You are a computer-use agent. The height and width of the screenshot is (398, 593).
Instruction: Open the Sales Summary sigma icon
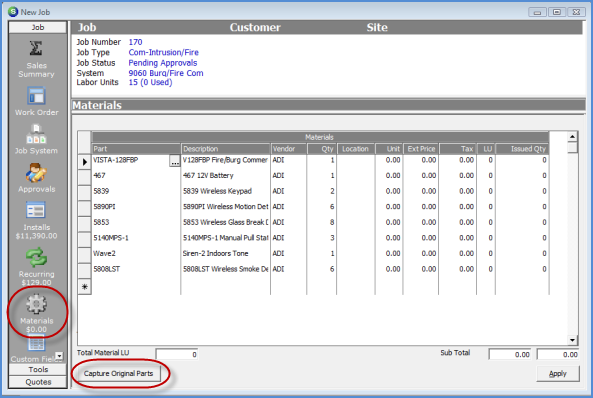tap(36, 49)
